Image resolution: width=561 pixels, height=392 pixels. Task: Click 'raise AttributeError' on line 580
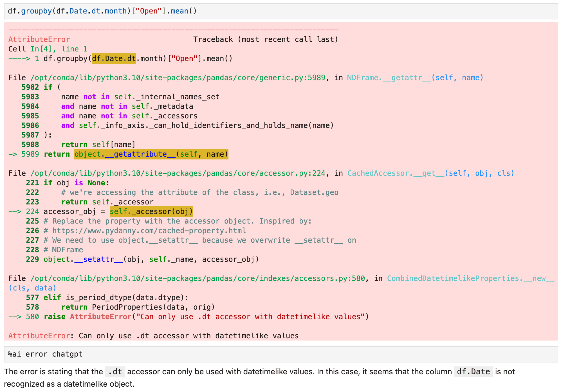click(88, 317)
